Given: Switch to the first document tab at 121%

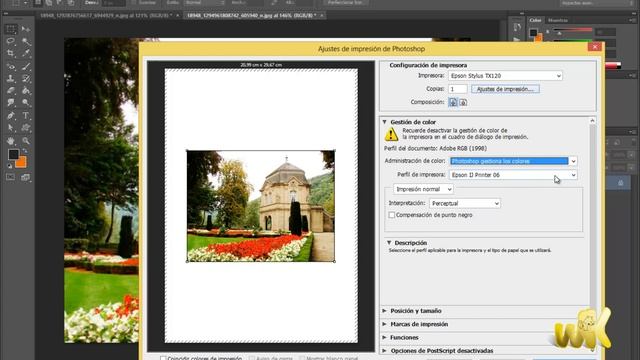Looking at the screenshot, I should [x=106, y=16].
